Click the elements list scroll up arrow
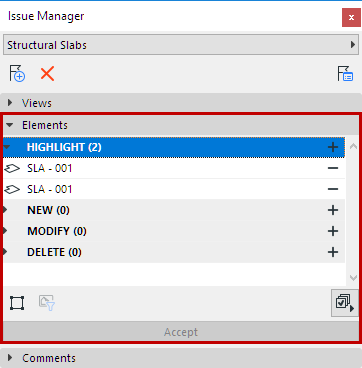This screenshot has height=368, width=362. click(353, 146)
